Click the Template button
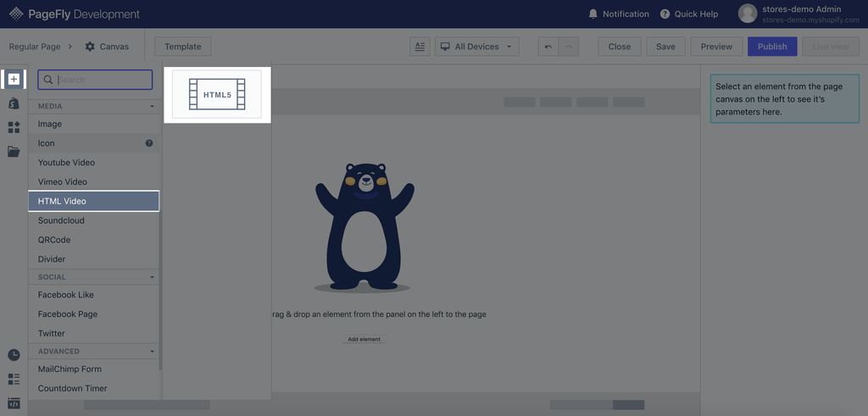This screenshot has width=868, height=416. point(183,47)
